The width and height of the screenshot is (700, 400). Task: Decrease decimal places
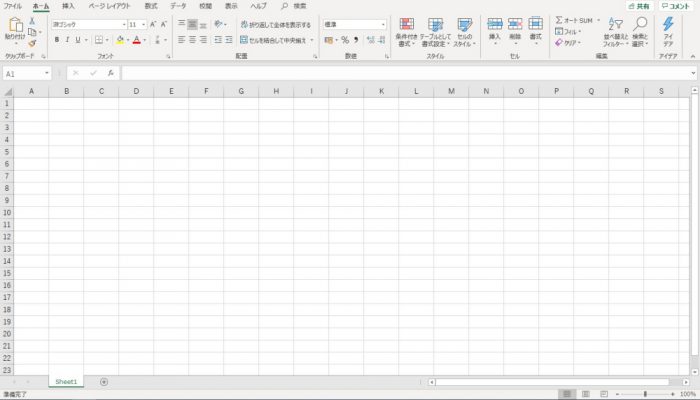coord(381,40)
